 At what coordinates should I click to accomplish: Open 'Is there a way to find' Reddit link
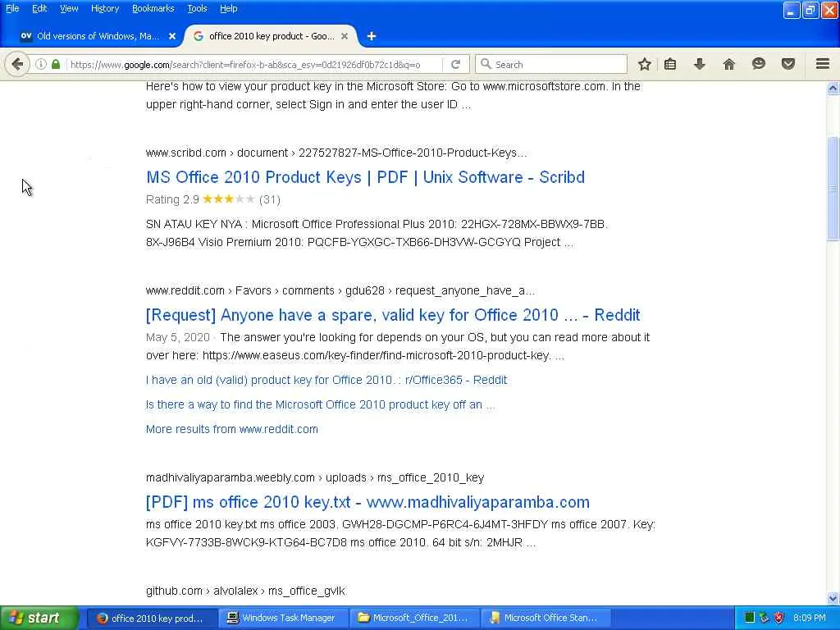tap(320, 404)
